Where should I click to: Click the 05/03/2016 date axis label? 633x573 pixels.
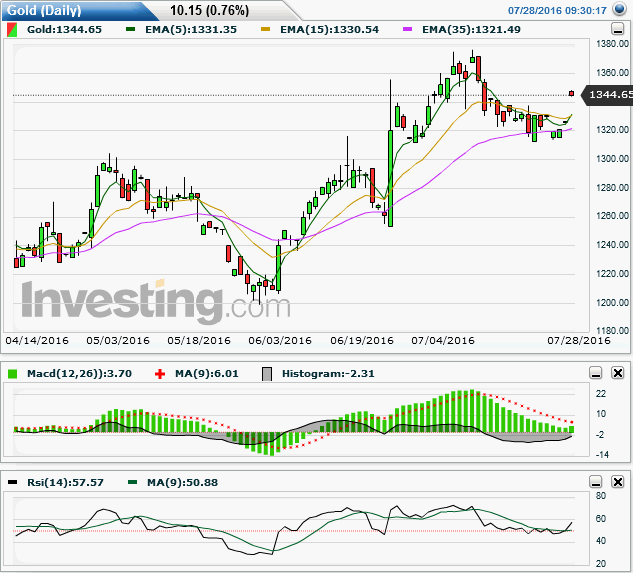[118, 340]
